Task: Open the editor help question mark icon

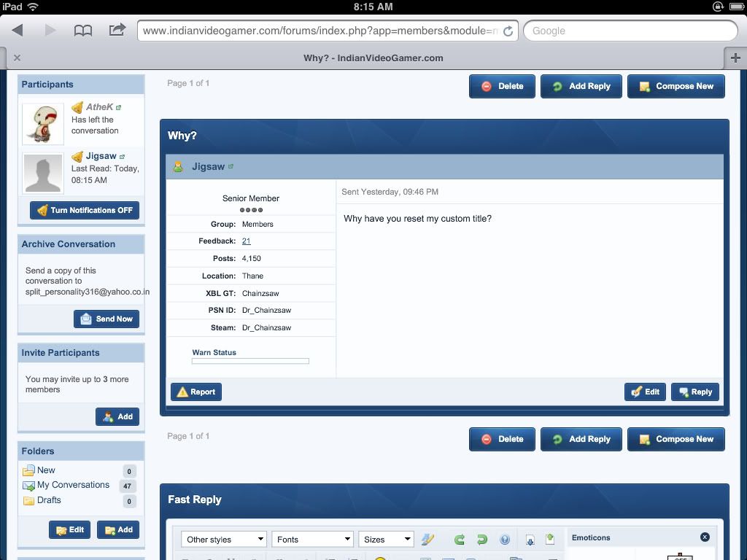Action: (x=504, y=540)
